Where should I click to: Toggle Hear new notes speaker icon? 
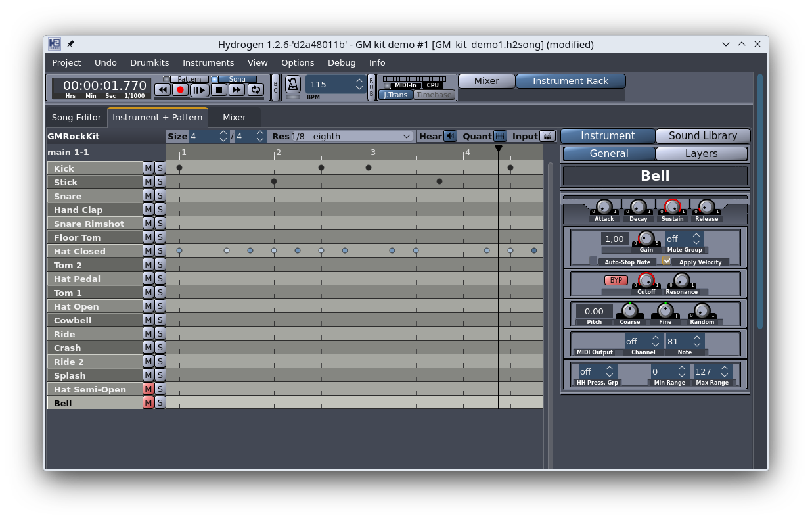(x=450, y=136)
